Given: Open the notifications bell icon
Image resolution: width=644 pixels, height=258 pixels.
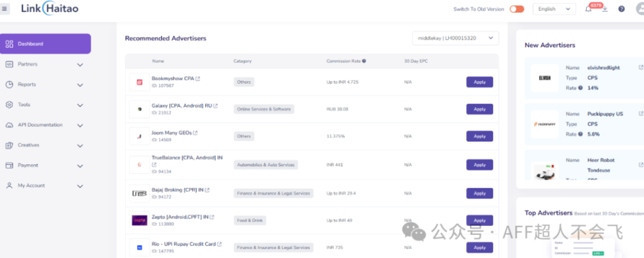Looking at the screenshot, I should 589,9.
